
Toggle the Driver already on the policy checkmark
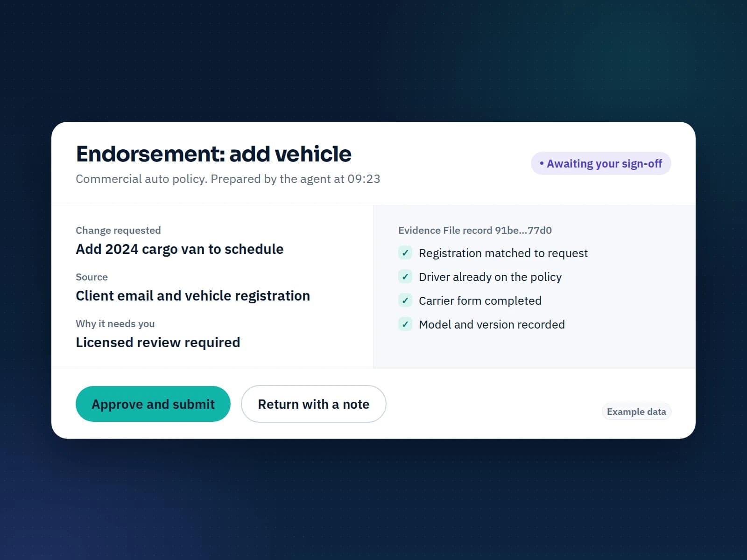pos(405,277)
